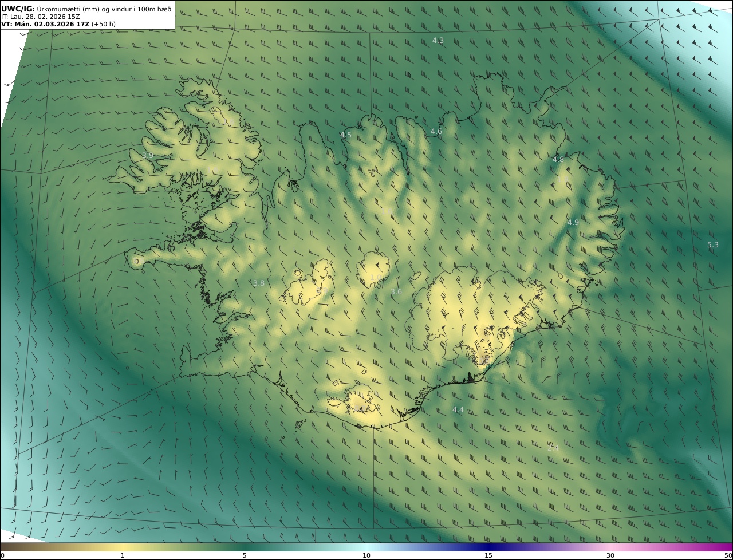Screen dimensions: 733x560
Task: Click the UWC/IG map title line
Action: pyautogui.click(x=86, y=9)
